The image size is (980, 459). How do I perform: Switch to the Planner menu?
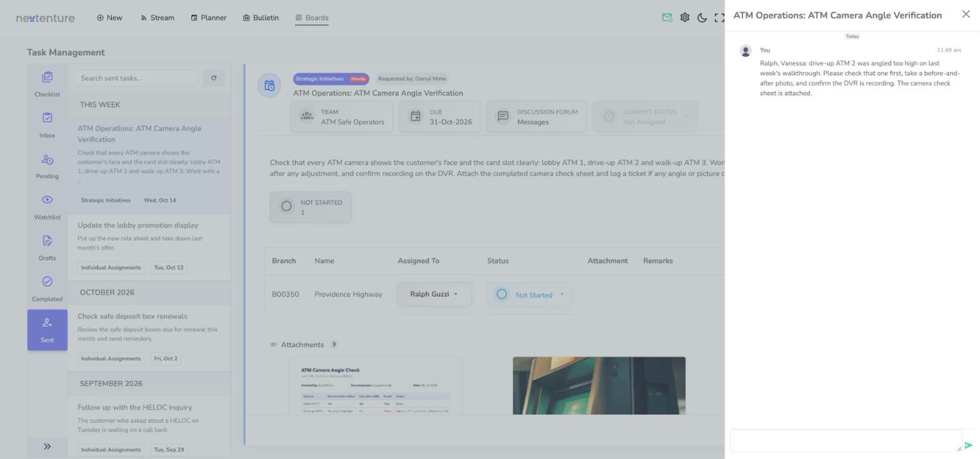[209, 18]
